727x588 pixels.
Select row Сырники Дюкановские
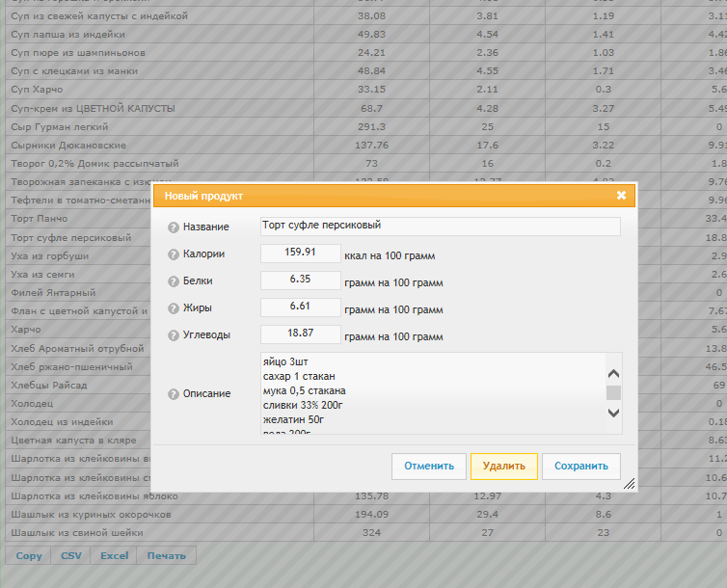(366, 145)
